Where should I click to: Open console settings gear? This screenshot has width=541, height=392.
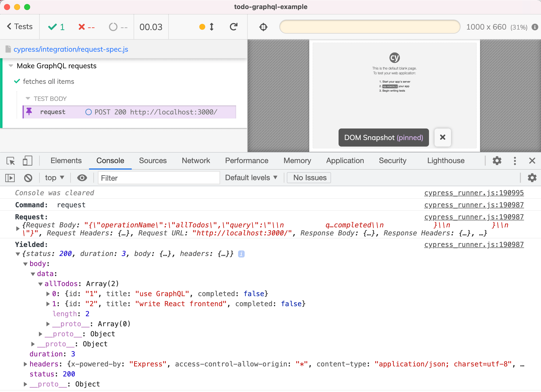[532, 178]
